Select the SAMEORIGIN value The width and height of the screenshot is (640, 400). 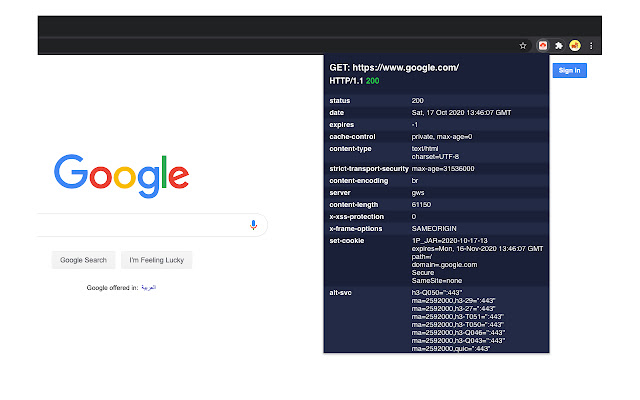(434, 229)
